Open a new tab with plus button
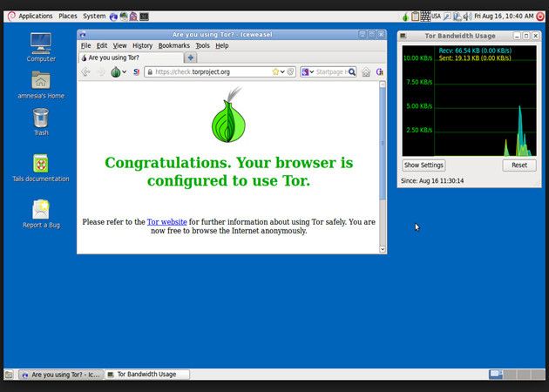The image size is (549, 392). 191,57
